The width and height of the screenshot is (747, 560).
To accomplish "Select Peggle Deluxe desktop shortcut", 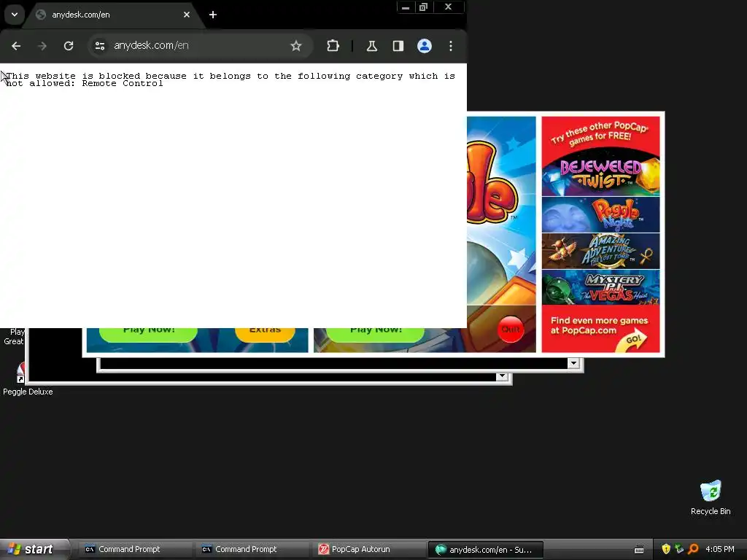I will pyautogui.click(x=28, y=379).
